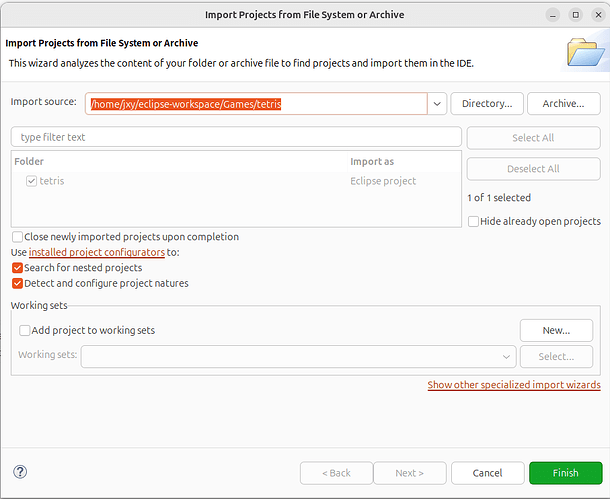Uncheck Search for nested projects
The width and height of the screenshot is (610, 499).
point(18,268)
